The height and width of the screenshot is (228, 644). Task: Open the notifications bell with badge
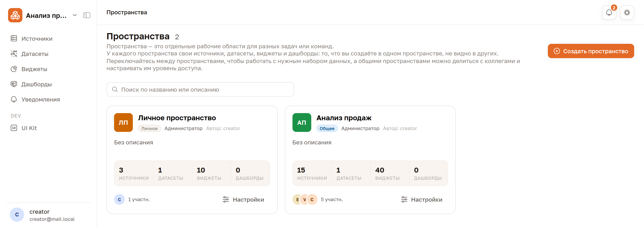(609, 13)
